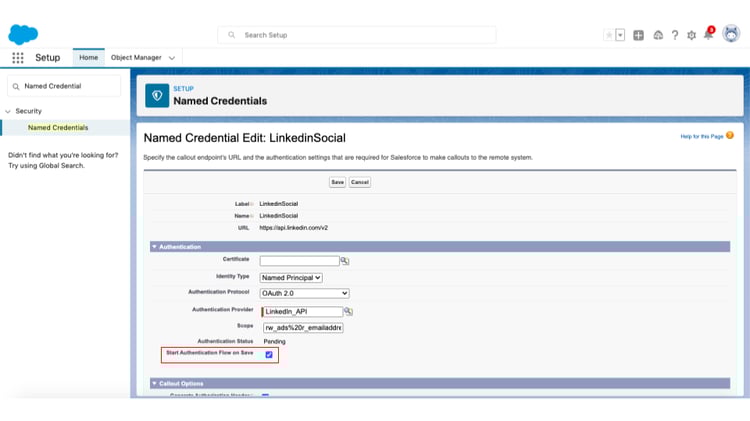This screenshot has height=421, width=750.
Task: Select Named Credentials in the sidebar
Action: click(x=58, y=128)
